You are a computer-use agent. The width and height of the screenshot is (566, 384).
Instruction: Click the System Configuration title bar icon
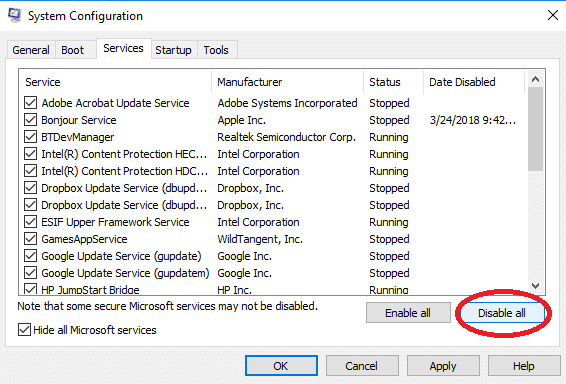click(x=14, y=15)
